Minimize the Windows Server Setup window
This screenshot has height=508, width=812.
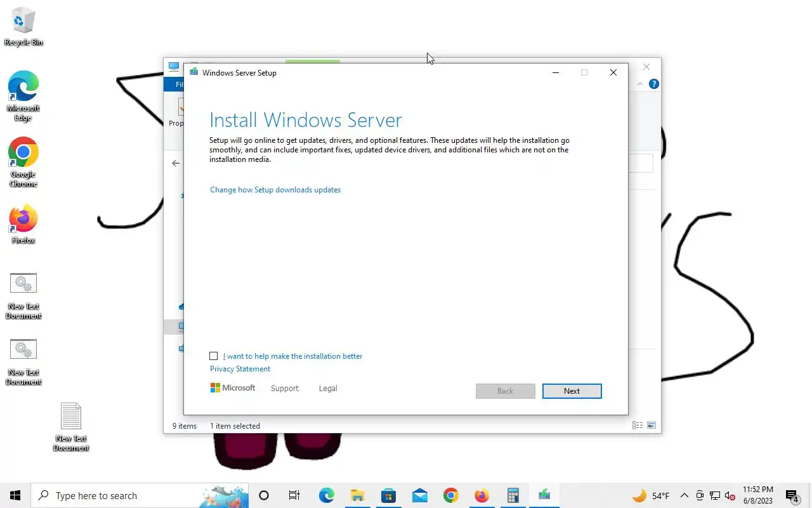pyautogui.click(x=556, y=72)
